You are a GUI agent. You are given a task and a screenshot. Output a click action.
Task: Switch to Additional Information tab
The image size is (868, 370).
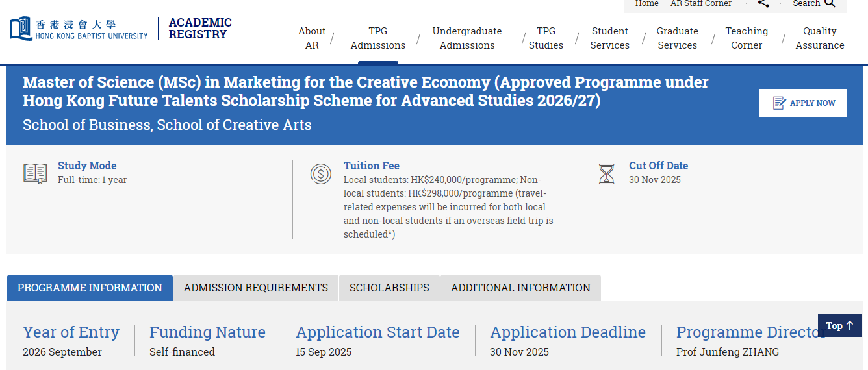(520, 288)
